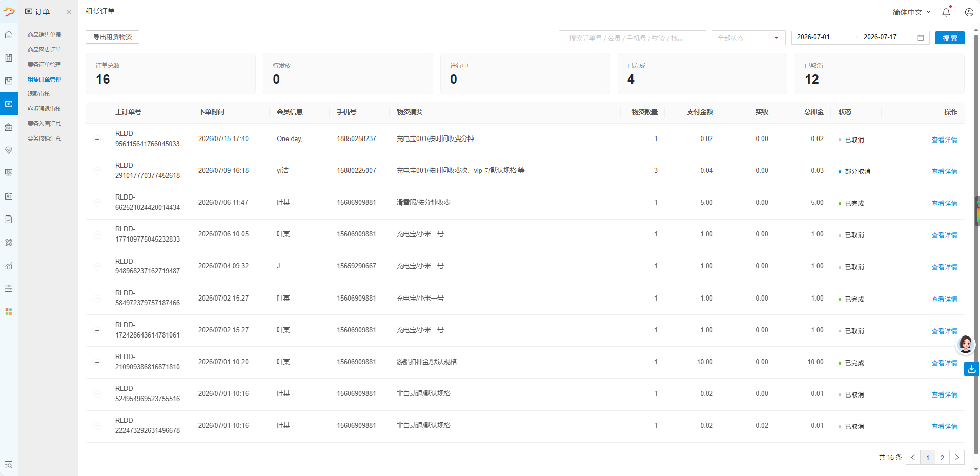View details of 部分取消 order
Image resolution: width=980 pixels, height=476 pixels.
coord(944,171)
